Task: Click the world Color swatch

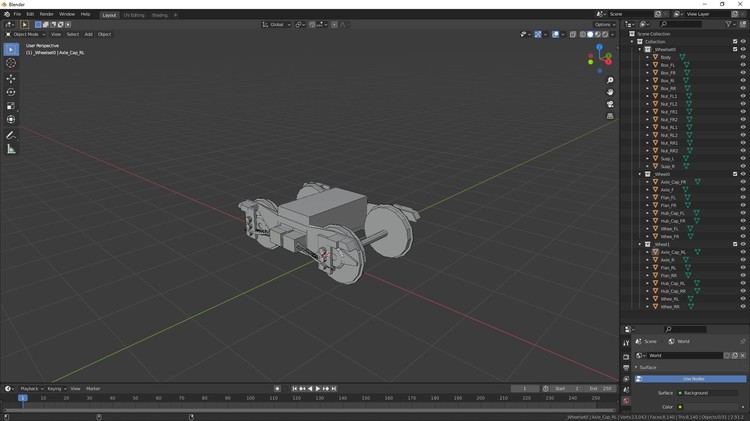Action: pyautogui.click(x=712, y=407)
